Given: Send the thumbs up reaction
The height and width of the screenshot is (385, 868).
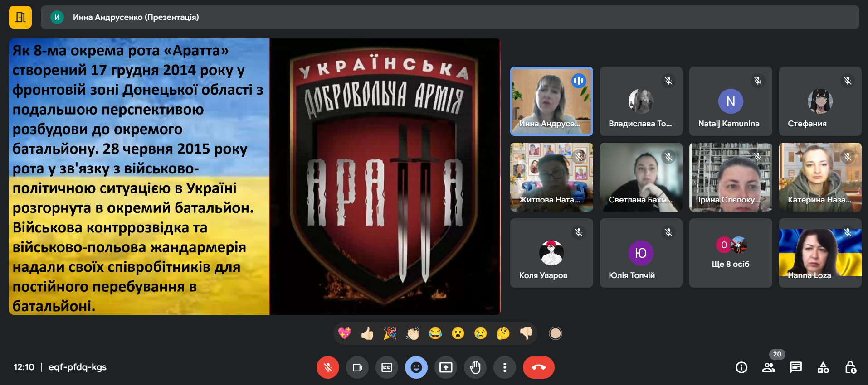Looking at the screenshot, I should point(367,334).
